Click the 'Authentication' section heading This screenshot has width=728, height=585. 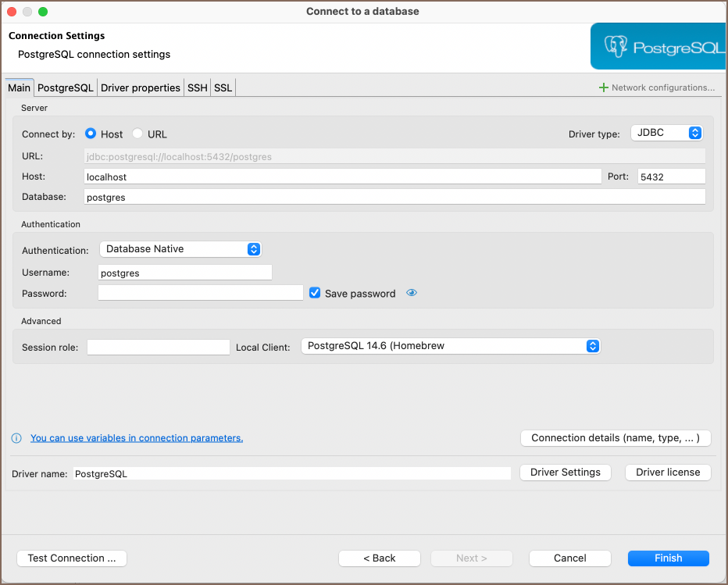51,224
